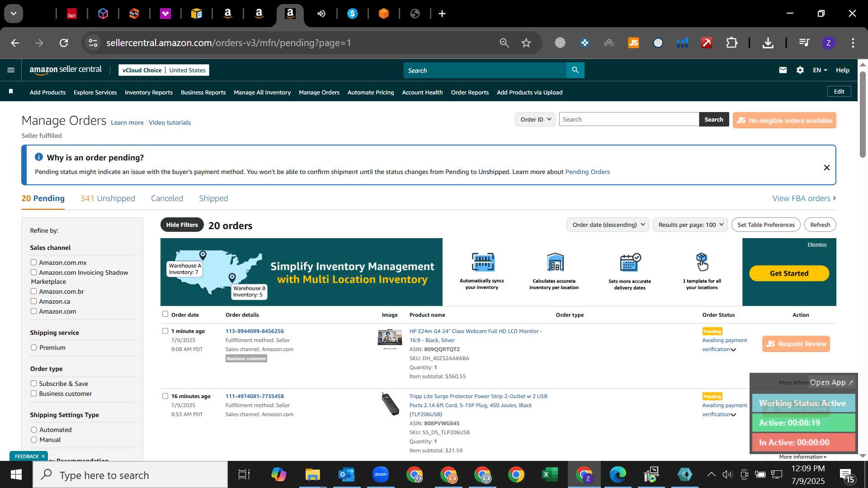Open Account Health menu item
The image size is (868, 488).
pyautogui.click(x=422, y=92)
